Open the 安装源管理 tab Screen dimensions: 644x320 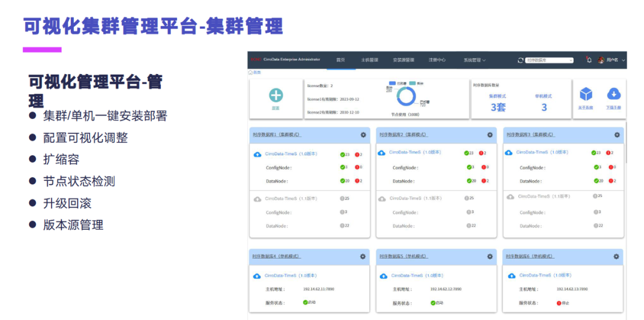click(x=403, y=60)
